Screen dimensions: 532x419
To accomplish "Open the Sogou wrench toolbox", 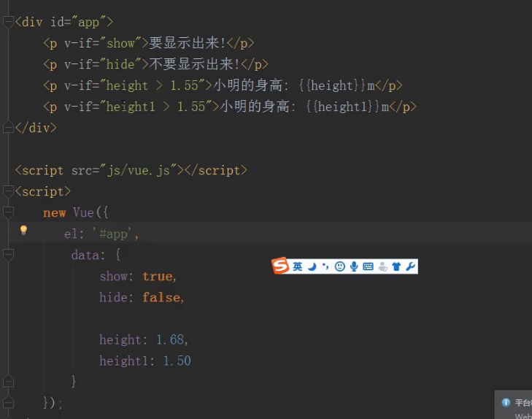I will pyautogui.click(x=410, y=267).
